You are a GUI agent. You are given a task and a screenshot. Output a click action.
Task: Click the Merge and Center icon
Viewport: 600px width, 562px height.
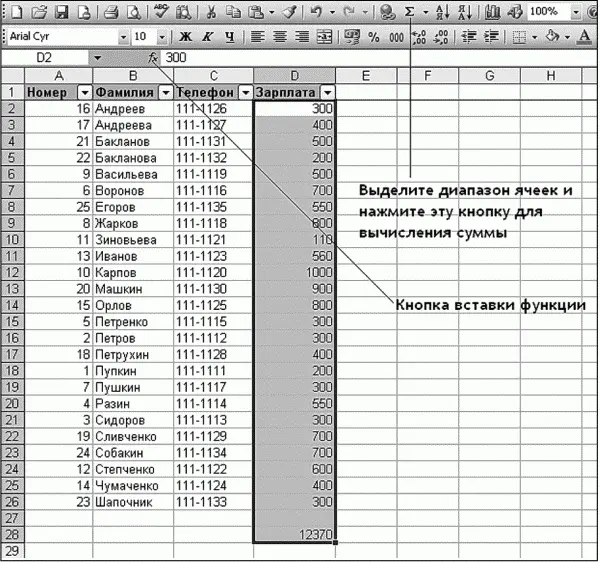coord(324,37)
